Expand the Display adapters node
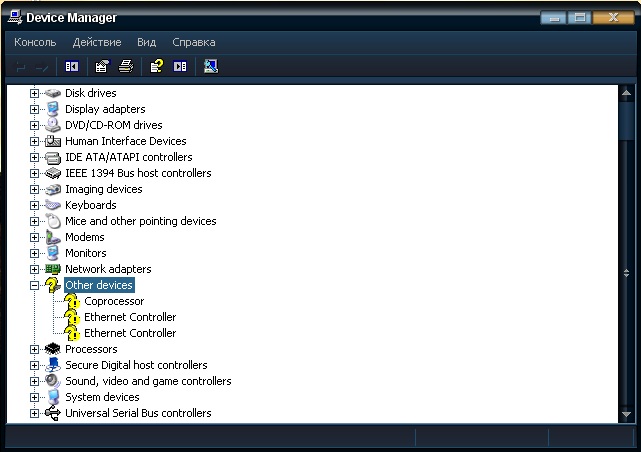Screen dimensions: 641x452 click(34, 109)
